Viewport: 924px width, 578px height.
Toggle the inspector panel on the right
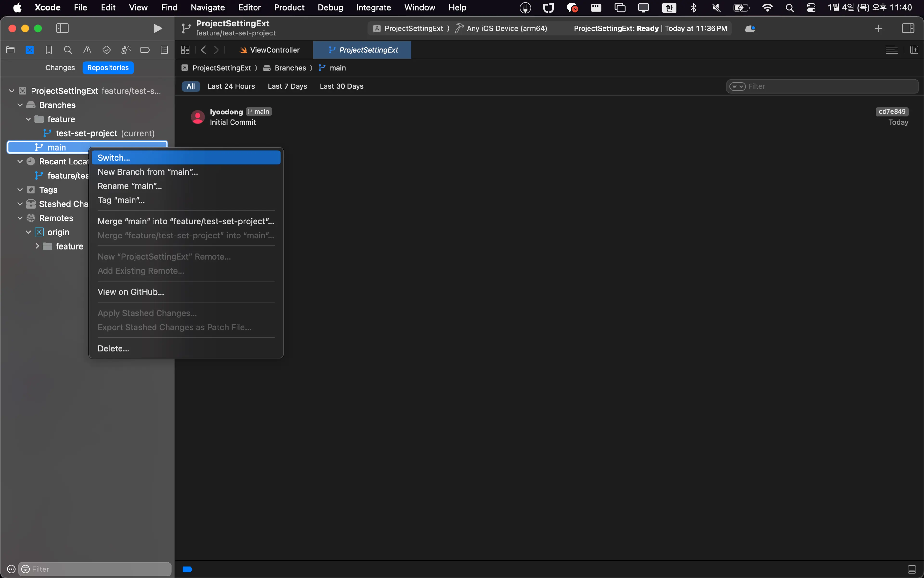tap(908, 28)
